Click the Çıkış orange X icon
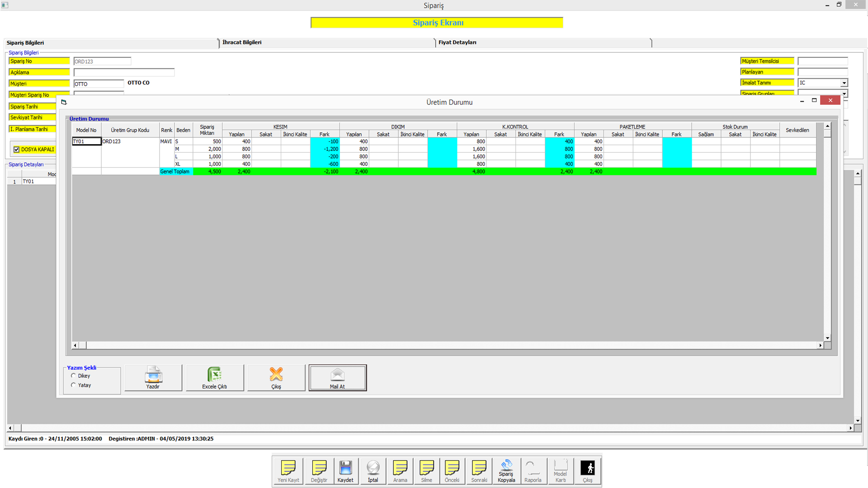Image resolution: width=868 pixels, height=488 pixels. point(276,375)
